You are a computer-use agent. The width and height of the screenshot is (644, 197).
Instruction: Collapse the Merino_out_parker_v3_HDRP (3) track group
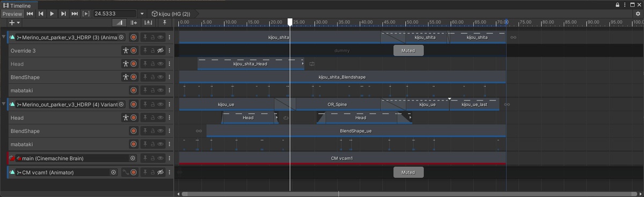(4, 37)
